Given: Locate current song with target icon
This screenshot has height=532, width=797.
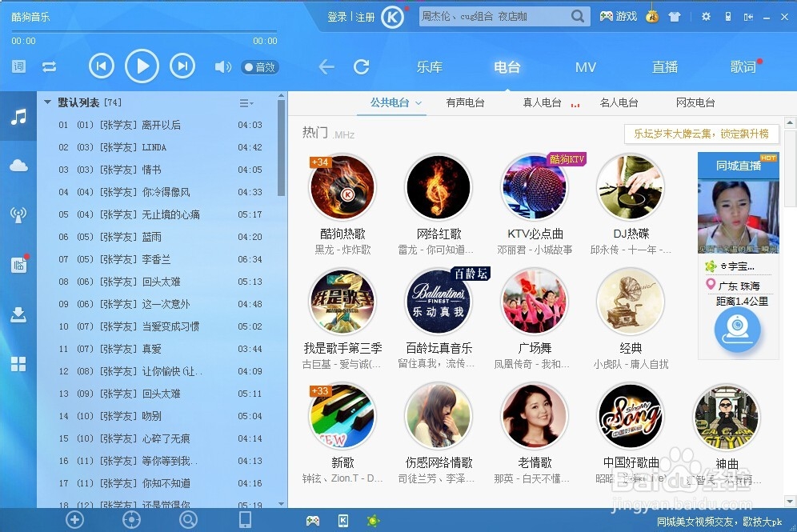Looking at the screenshot, I should click(132, 519).
